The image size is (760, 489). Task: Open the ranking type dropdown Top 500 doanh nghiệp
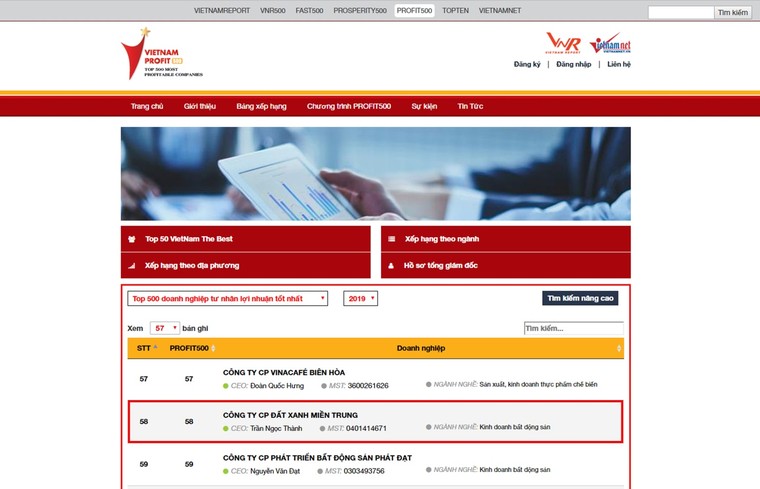pyautogui.click(x=227, y=299)
